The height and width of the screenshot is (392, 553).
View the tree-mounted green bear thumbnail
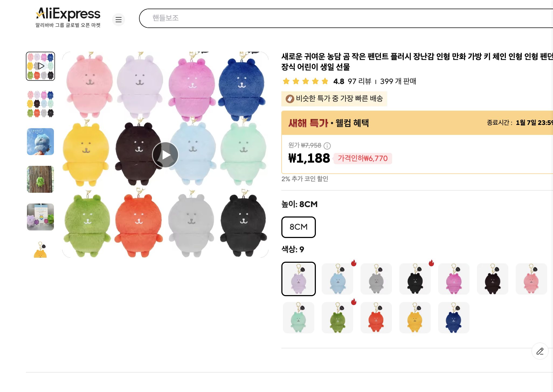click(x=40, y=179)
